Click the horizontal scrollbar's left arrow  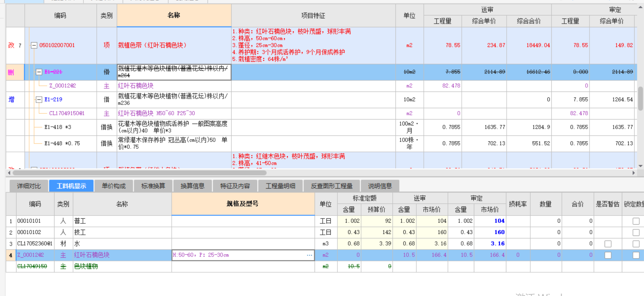9,173
